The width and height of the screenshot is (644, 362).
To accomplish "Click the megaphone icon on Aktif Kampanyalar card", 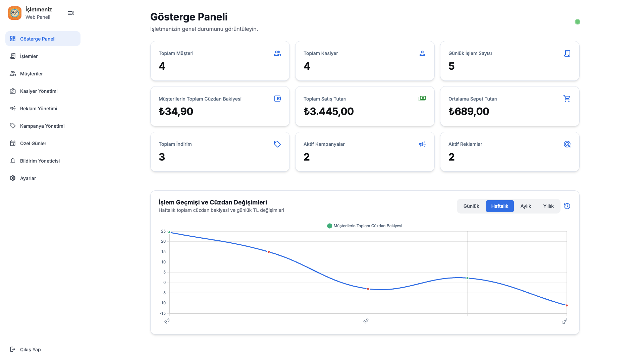I will click(422, 144).
